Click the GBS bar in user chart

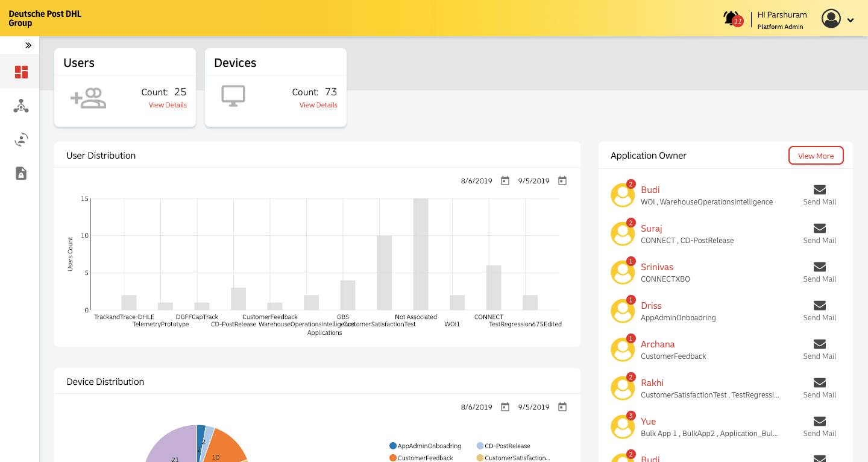coord(348,295)
